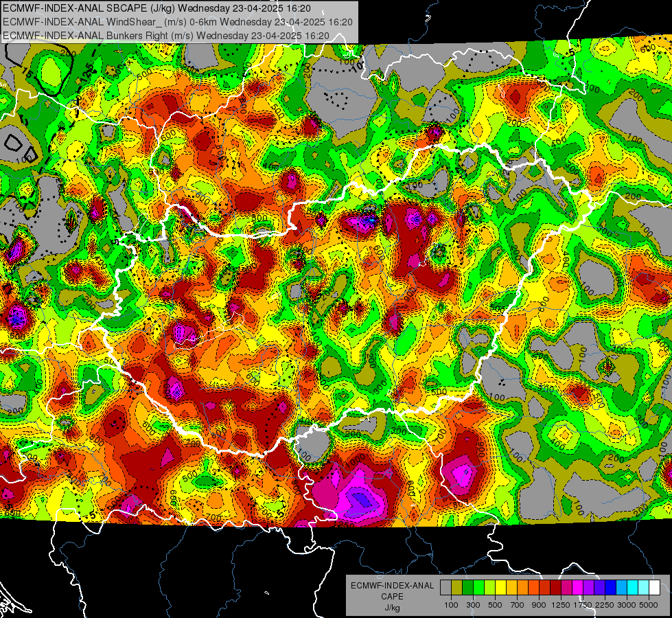Select the pure yellow legend swatch
The width and height of the screenshot is (672, 618).
500,588
